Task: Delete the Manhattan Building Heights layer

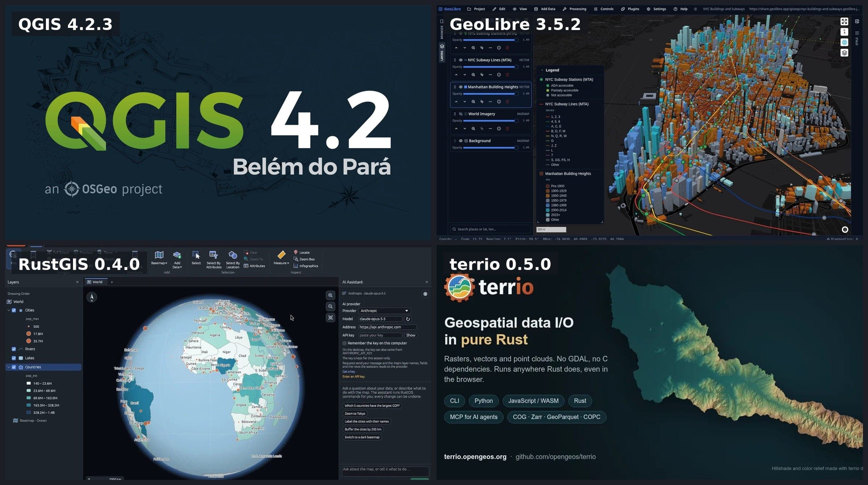Action: tap(507, 102)
